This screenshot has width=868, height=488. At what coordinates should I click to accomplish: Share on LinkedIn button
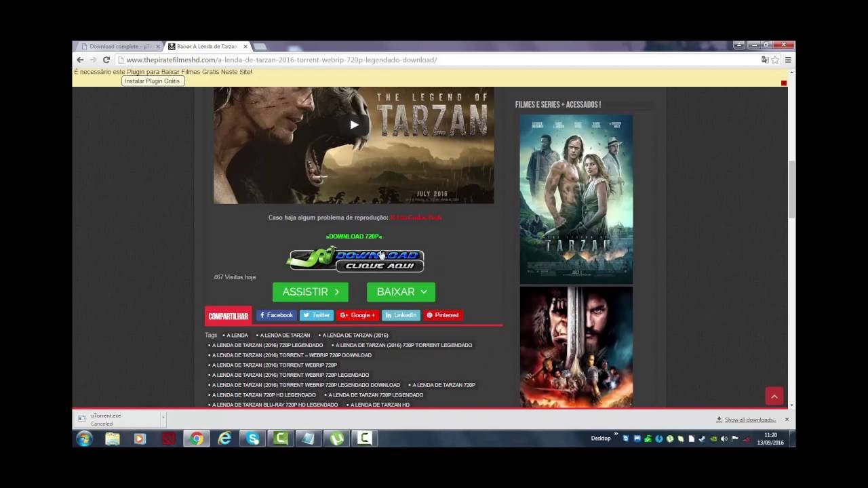[x=401, y=315]
